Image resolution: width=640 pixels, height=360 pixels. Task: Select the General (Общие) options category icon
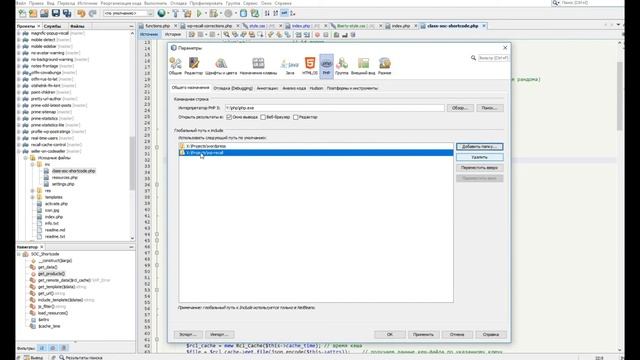[175, 66]
